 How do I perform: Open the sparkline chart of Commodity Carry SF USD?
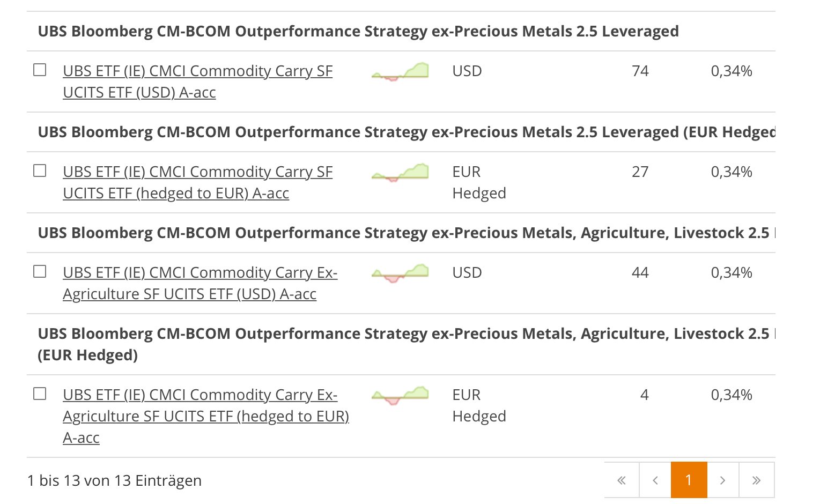coord(400,71)
